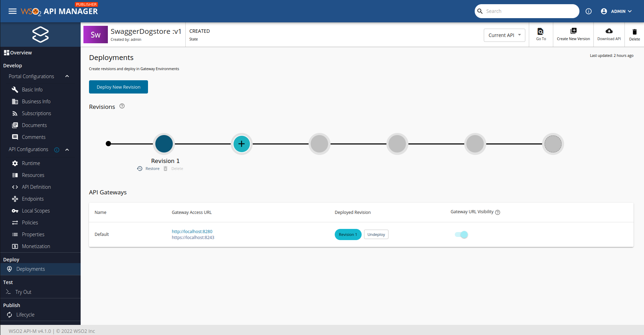
Task: Click the Default gateway name cell
Action: (102, 234)
